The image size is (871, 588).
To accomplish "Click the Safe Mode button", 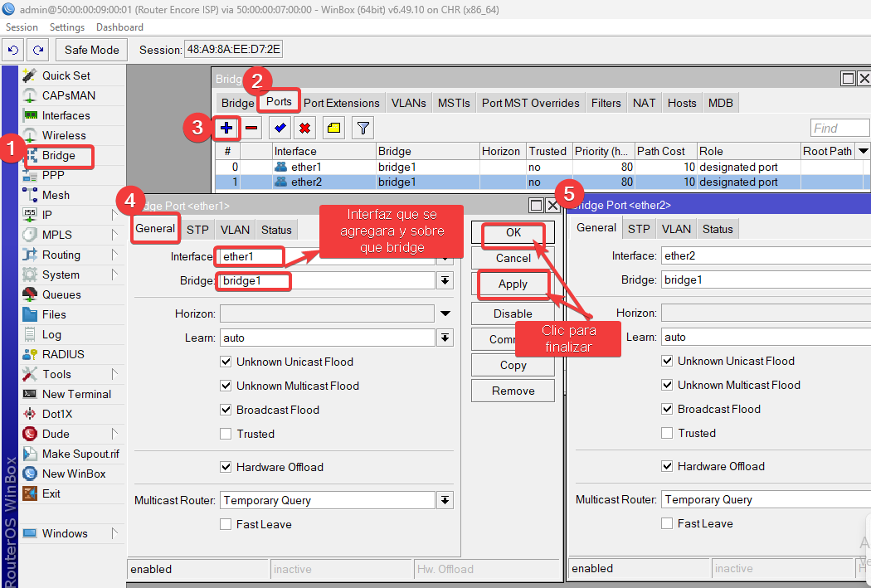I will pos(92,50).
